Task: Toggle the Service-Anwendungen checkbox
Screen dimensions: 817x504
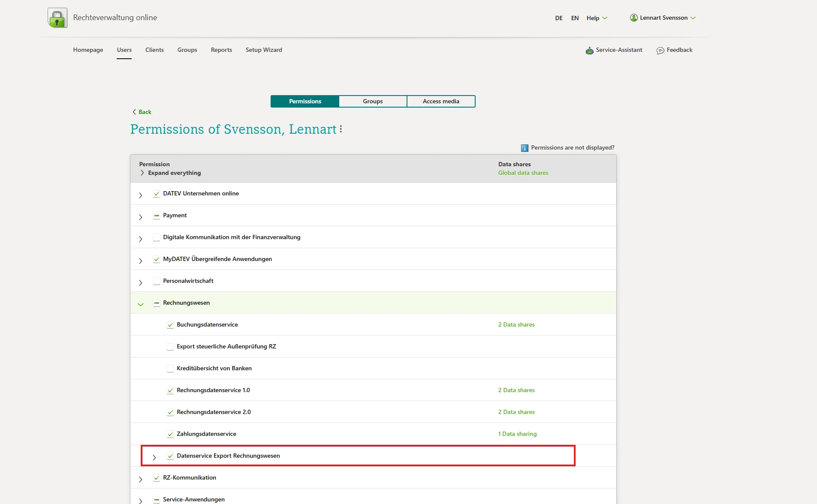Action: coord(157,500)
